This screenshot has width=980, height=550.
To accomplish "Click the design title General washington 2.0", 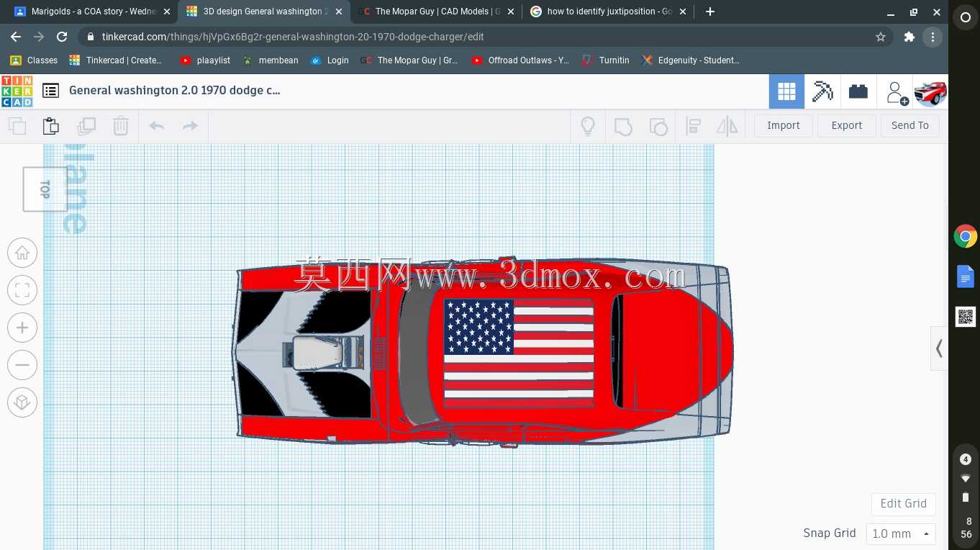I will [x=175, y=91].
